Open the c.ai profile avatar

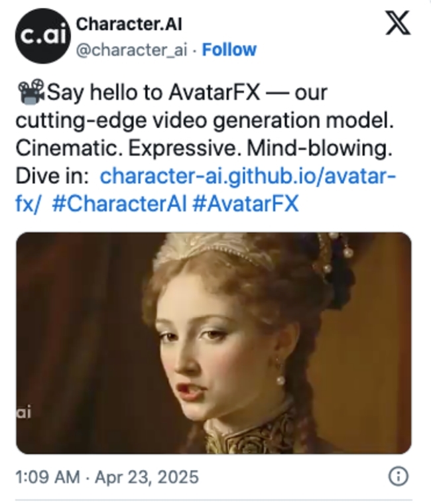(x=42, y=36)
